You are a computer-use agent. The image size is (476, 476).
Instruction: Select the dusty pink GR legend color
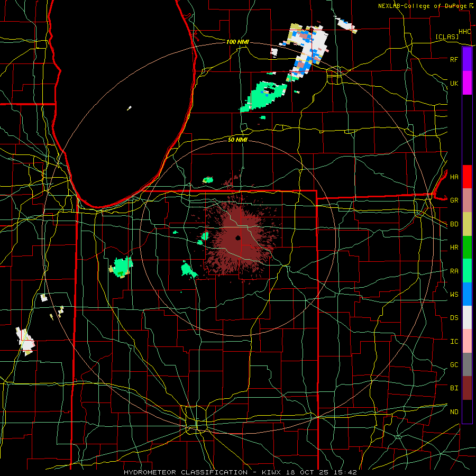(467, 200)
